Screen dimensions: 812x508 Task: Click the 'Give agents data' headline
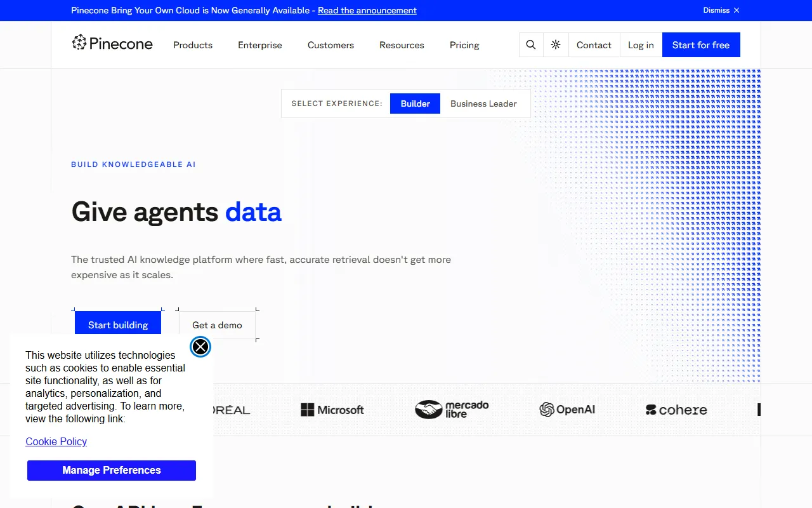coord(176,211)
